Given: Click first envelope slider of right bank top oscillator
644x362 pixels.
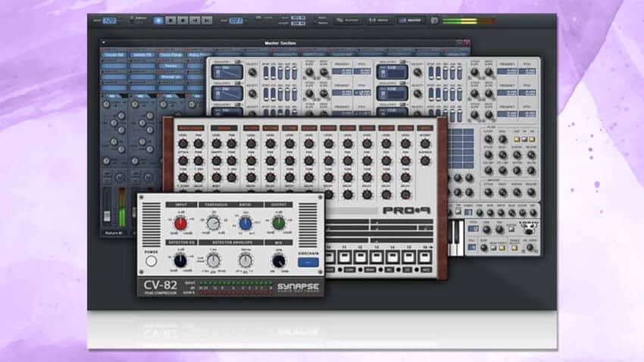Looking at the screenshot, I should click(x=431, y=73).
